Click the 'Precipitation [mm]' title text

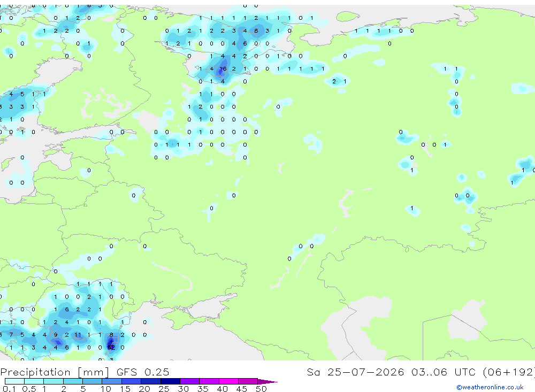point(55,372)
